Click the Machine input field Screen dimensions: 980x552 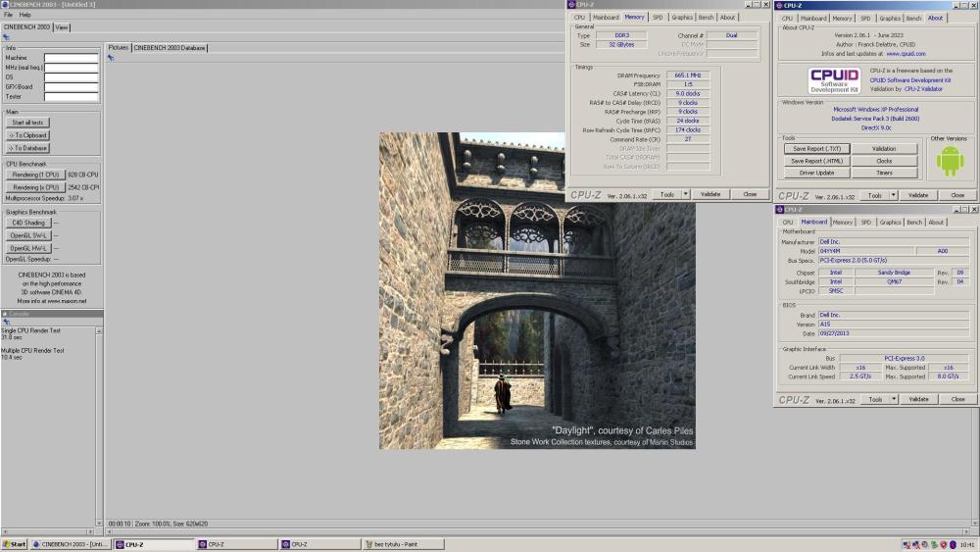click(x=72, y=58)
